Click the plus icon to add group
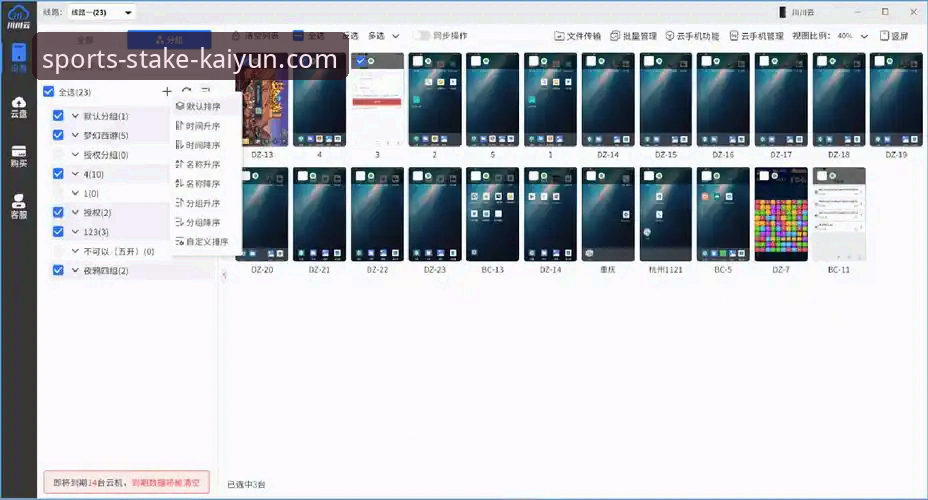The height and width of the screenshot is (500, 928). tap(167, 92)
